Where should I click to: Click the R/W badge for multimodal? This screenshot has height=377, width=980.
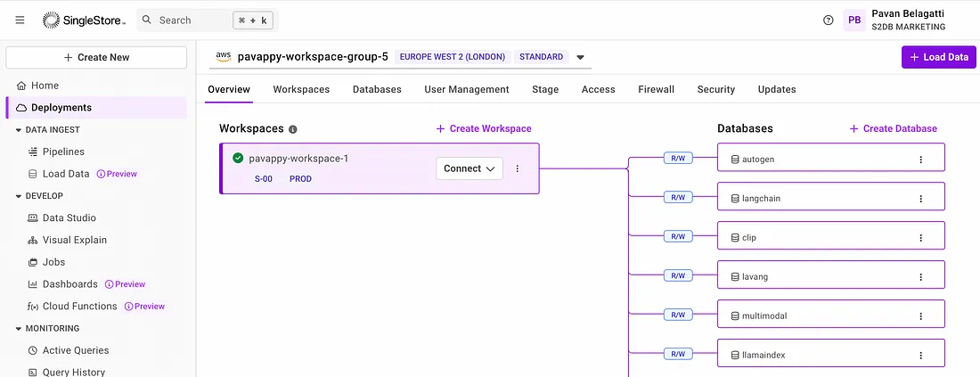tap(678, 315)
